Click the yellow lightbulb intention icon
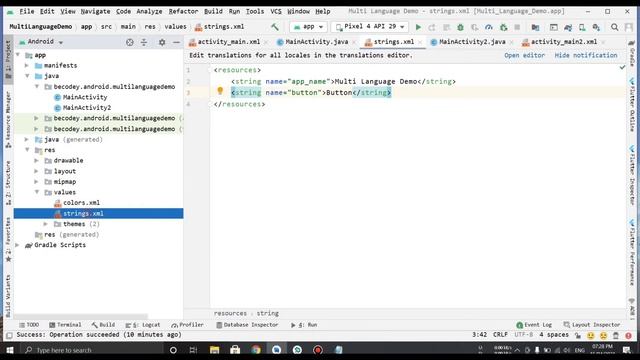This screenshot has height=360, width=640. click(x=220, y=91)
